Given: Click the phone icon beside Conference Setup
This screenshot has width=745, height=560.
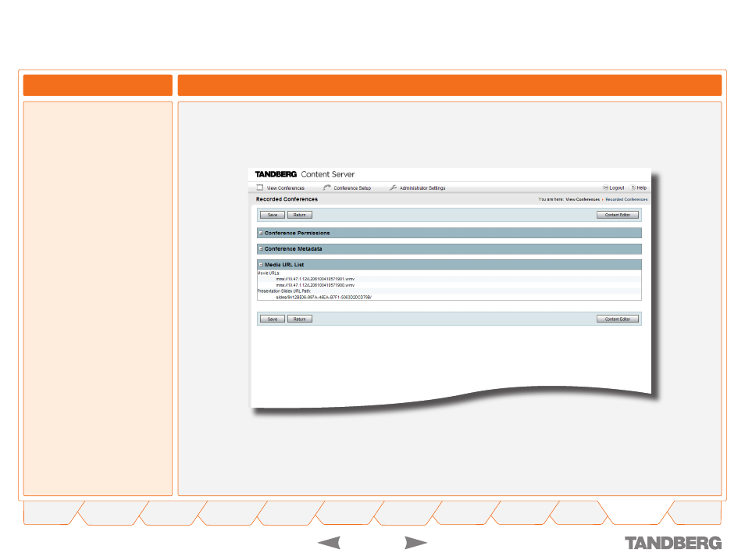Looking at the screenshot, I should pyautogui.click(x=327, y=187).
